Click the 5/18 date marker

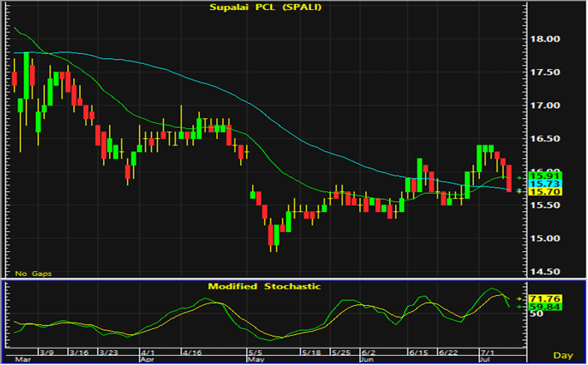pos(312,353)
